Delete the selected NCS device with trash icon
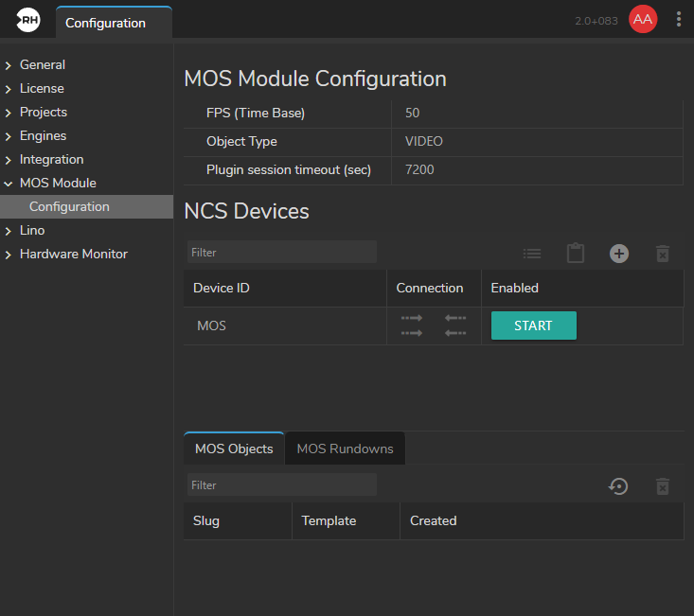This screenshot has width=694, height=616. pyautogui.click(x=663, y=254)
